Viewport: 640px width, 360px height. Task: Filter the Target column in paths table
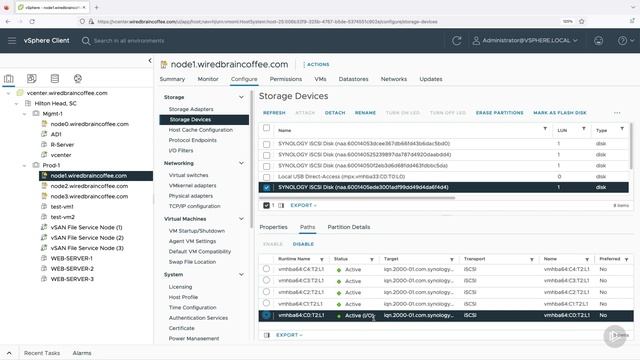pos(452,260)
